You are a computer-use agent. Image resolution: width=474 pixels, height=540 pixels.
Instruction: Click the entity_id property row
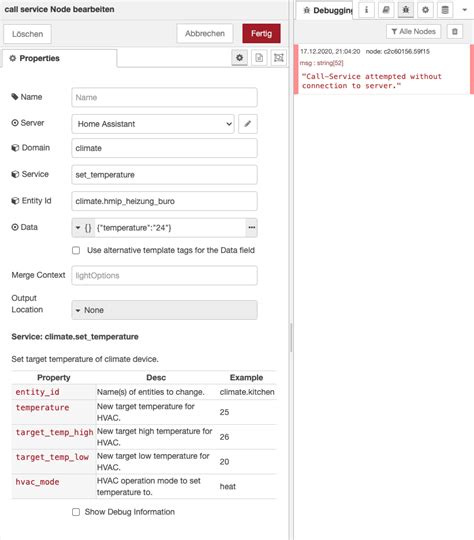pyautogui.click(x=144, y=392)
